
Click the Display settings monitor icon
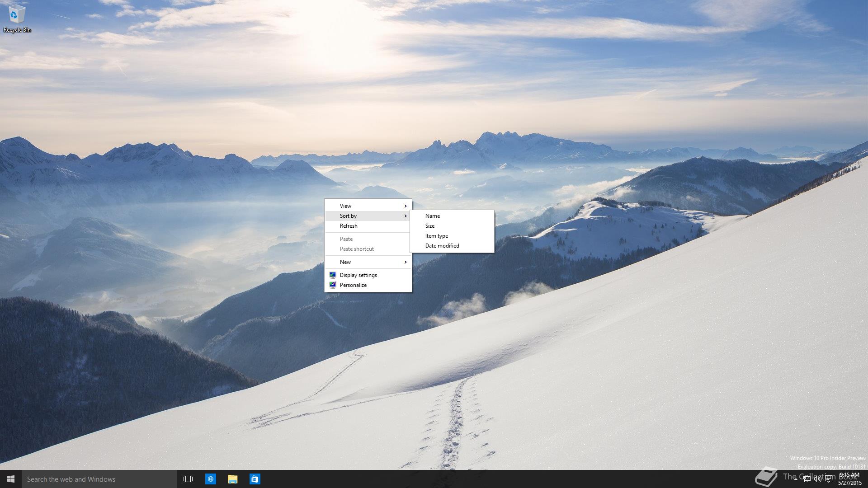click(333, 275)
